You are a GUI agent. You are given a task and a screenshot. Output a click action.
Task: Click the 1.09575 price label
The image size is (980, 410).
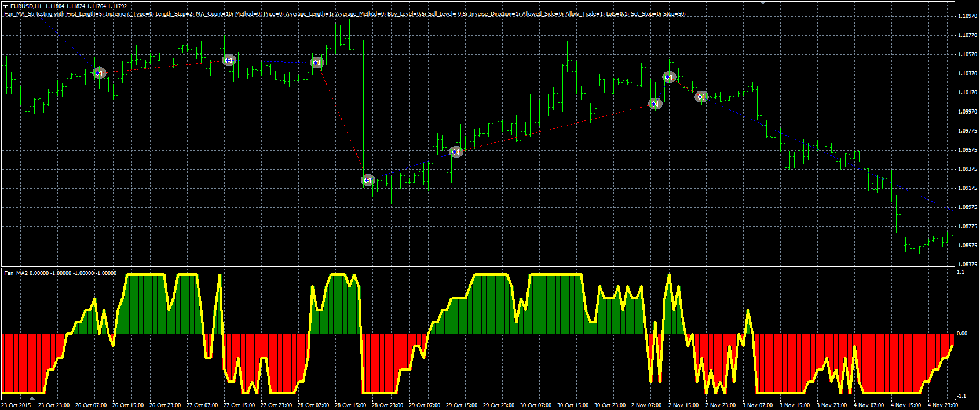click(968, 150)
